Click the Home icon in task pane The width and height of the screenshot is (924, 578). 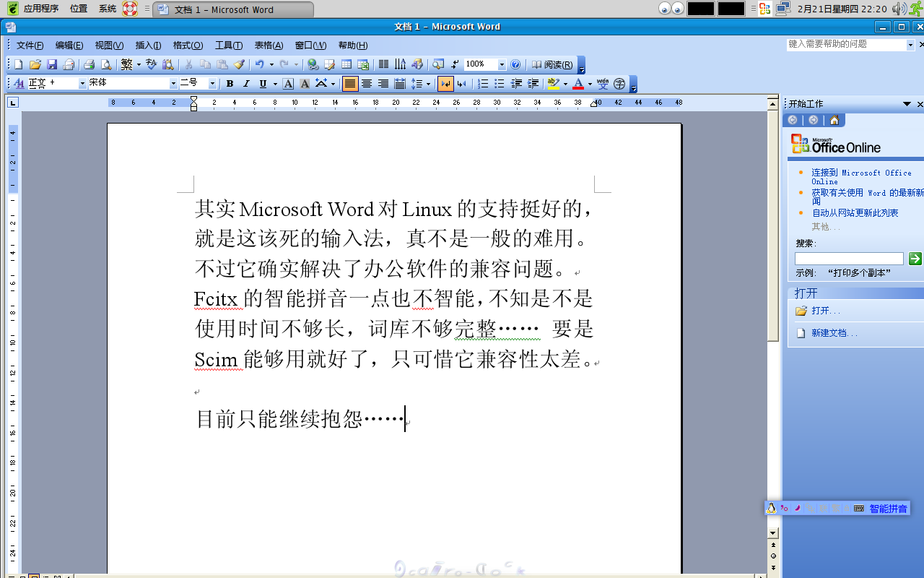(834, 120)
